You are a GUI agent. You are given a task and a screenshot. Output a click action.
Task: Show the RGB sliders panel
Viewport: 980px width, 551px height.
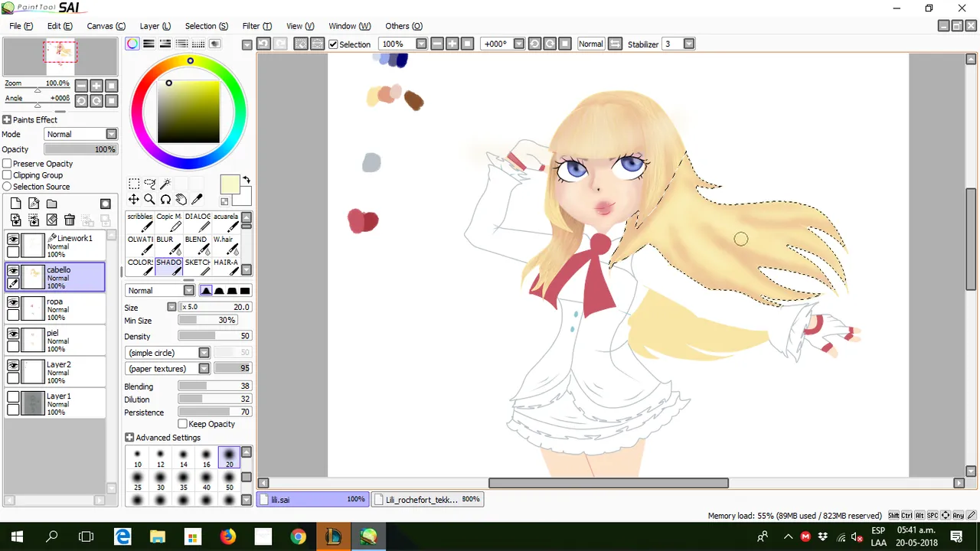pos(149,44)
